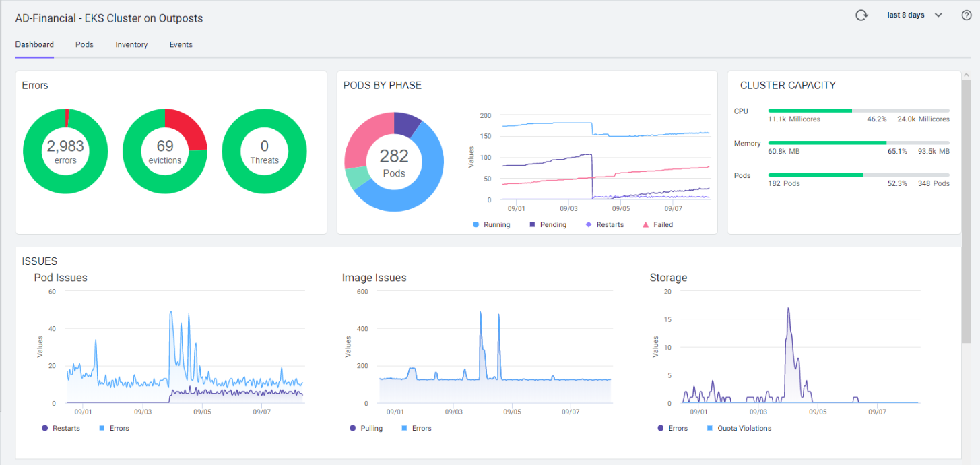Click the 2,983 errors donut chart
This screenshot has height=465, width=980.
(x=65, y=151)
